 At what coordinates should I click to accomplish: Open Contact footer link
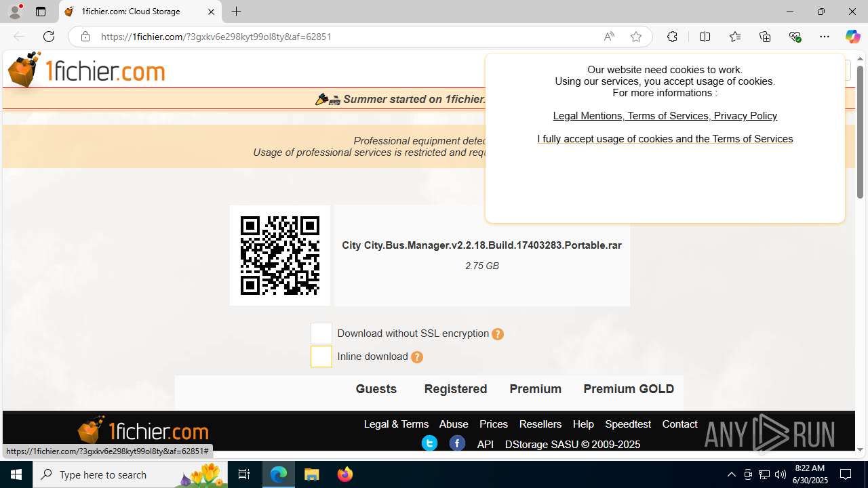tap(679, 424)
